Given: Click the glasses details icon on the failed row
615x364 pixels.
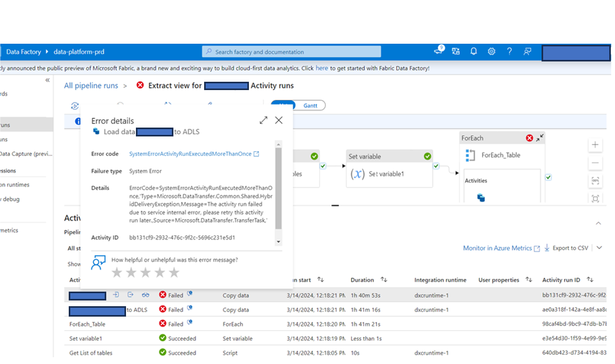Looking at the screenshot, I should point(146,295).
